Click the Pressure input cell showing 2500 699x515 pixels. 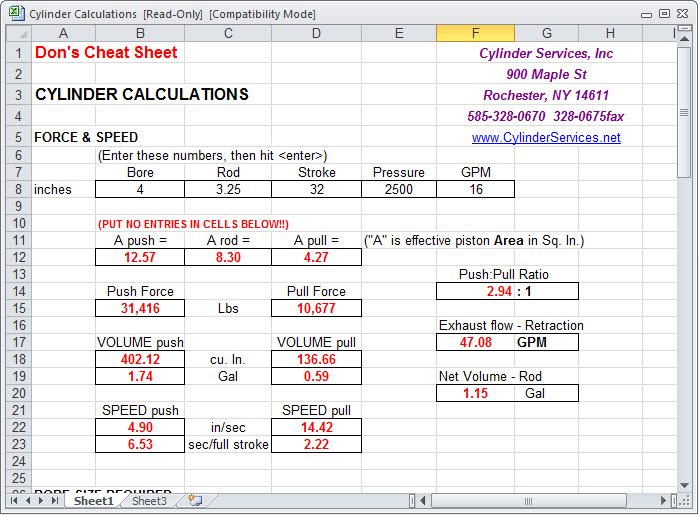399,189
